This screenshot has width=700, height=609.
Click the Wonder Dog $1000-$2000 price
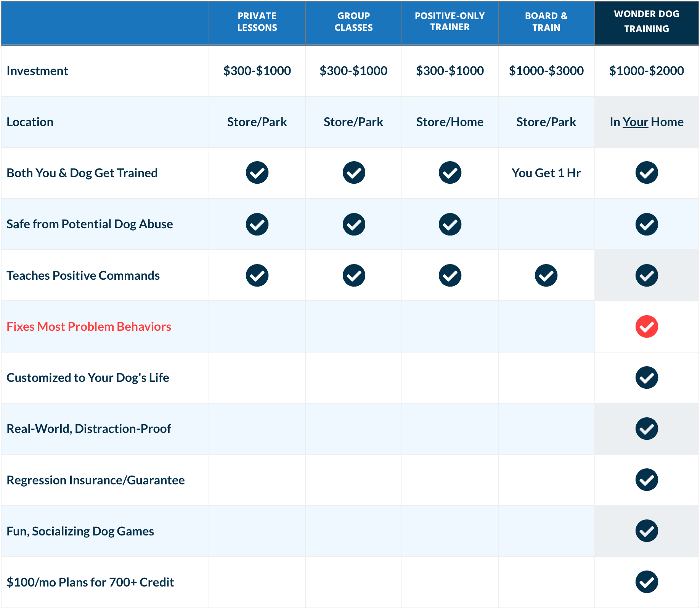(647, 71)
